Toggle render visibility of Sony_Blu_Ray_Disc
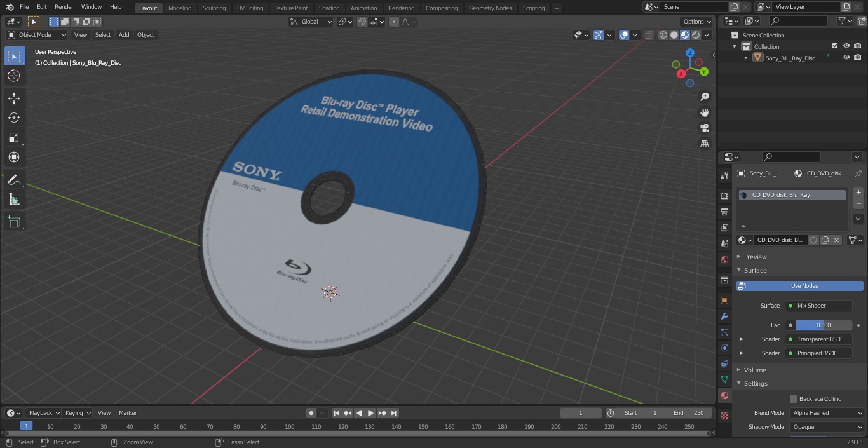This screenshot has height=448, width=868. point(858,57)
